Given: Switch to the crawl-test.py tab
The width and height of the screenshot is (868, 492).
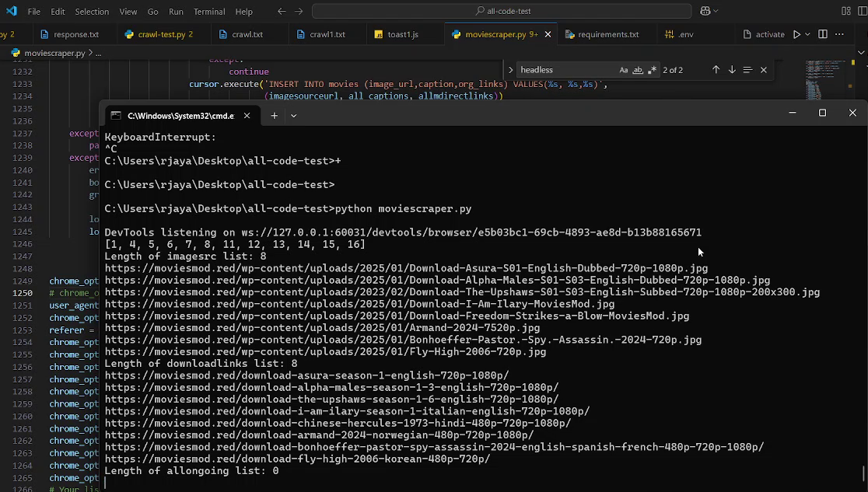Looking at the screenshot, I should pos(161,34).
